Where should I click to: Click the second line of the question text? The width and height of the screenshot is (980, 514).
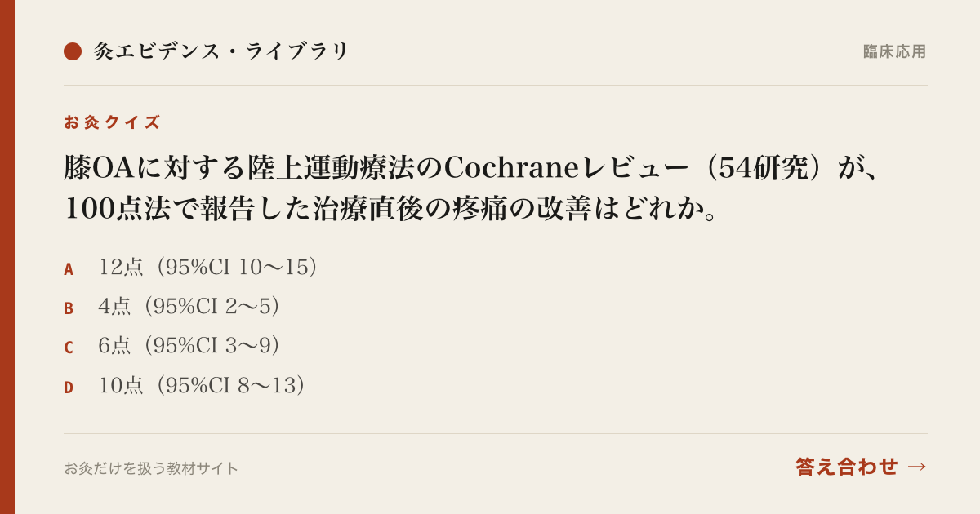[x=392, y=209]
